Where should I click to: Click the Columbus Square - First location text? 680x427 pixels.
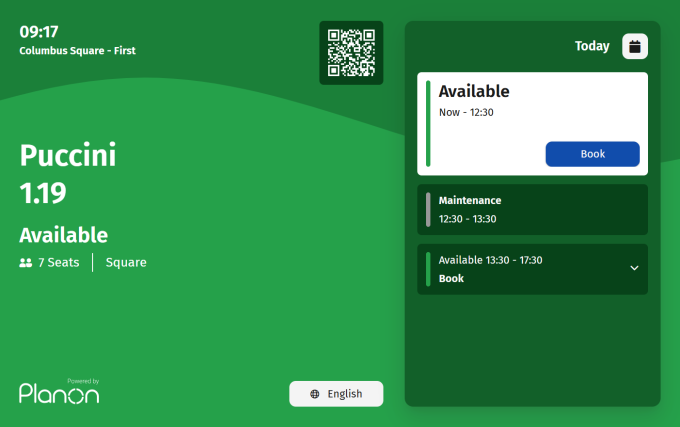point(77,51)
